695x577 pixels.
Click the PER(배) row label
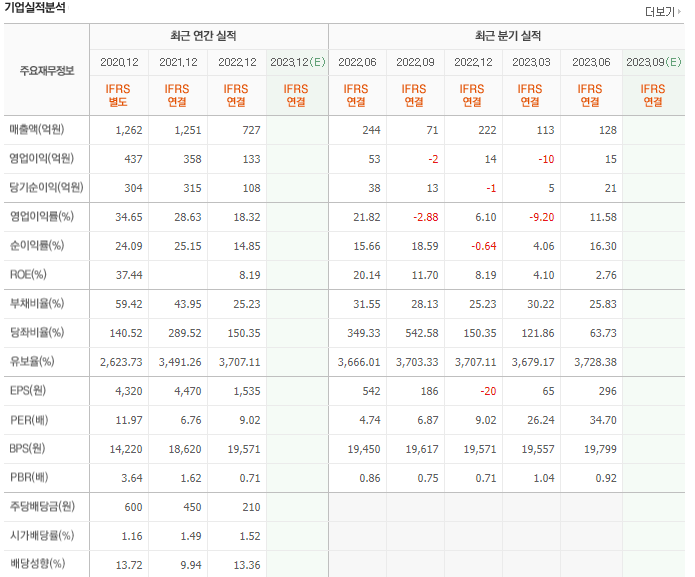point(29,419)
